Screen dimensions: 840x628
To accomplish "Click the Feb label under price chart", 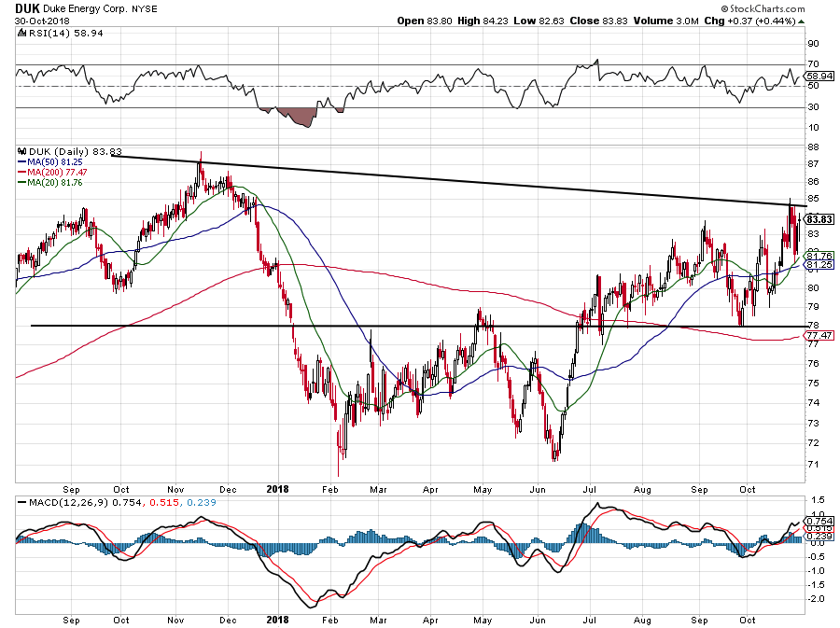I will point(330,489).
